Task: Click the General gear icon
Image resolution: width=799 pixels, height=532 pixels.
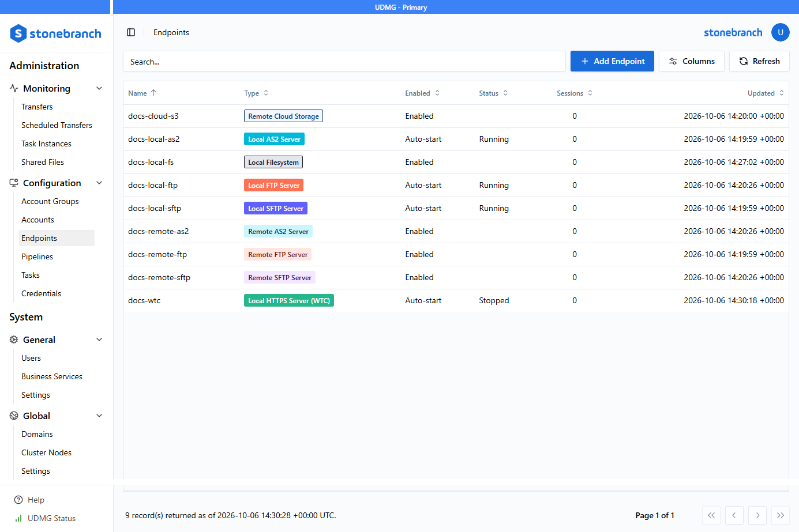Action: (14, 339)
